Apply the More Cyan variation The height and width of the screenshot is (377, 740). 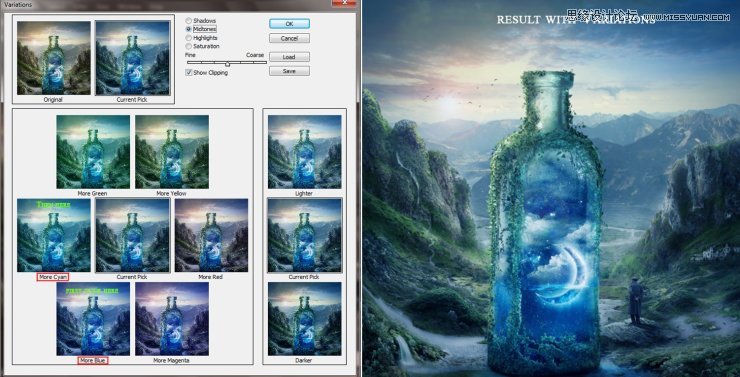click(x=54, y=235)
